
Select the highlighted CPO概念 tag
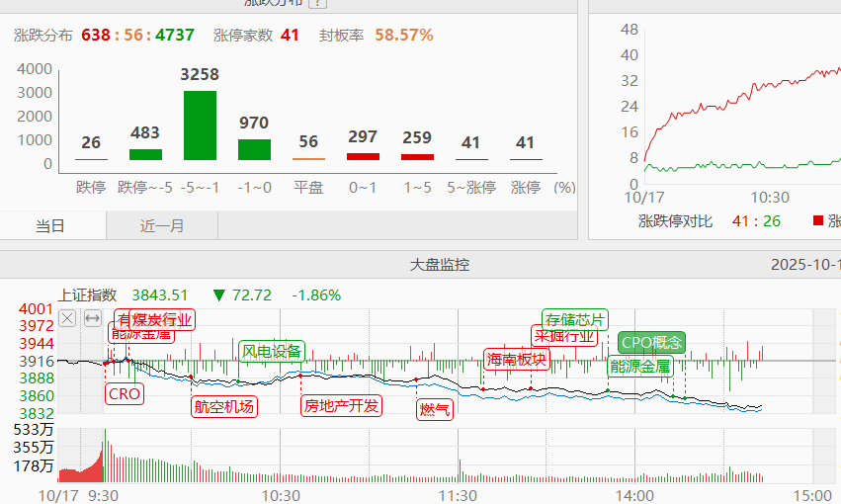(x=651, y=343)
